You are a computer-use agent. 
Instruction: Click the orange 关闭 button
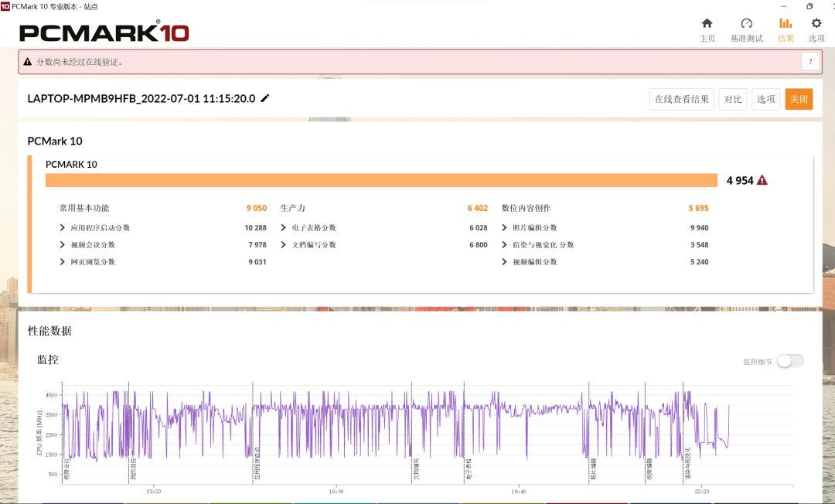[799, 99]
